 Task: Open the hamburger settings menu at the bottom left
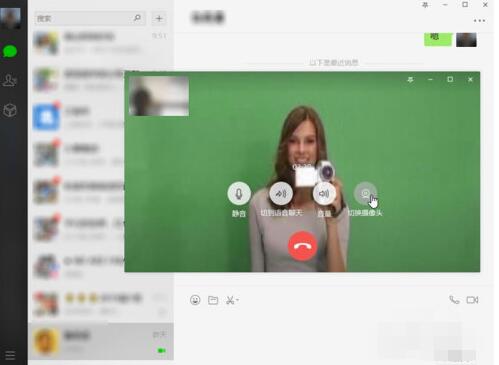point(10,355)
